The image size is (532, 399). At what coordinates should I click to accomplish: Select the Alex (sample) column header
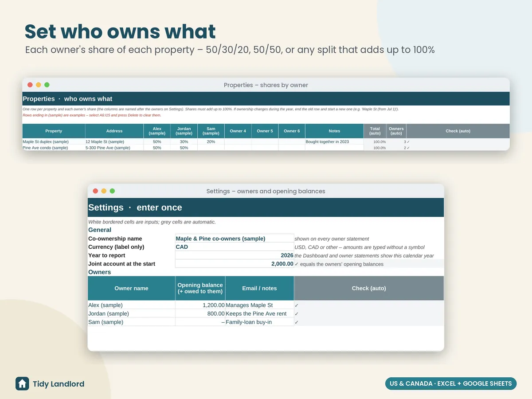click(157, 131)
